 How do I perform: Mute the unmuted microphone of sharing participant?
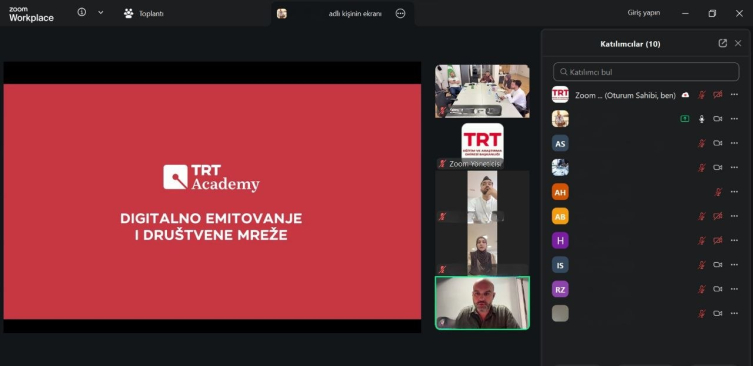(702, 119)
